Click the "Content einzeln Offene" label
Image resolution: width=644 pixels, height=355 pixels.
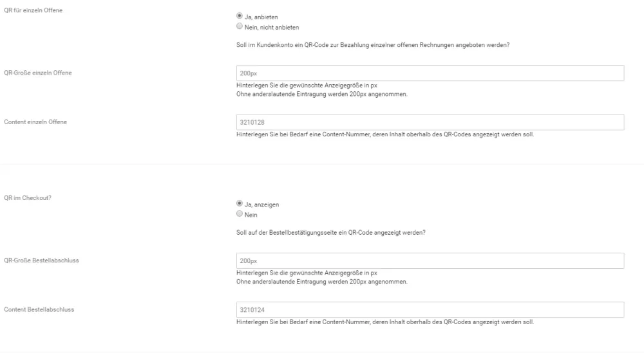35,122
